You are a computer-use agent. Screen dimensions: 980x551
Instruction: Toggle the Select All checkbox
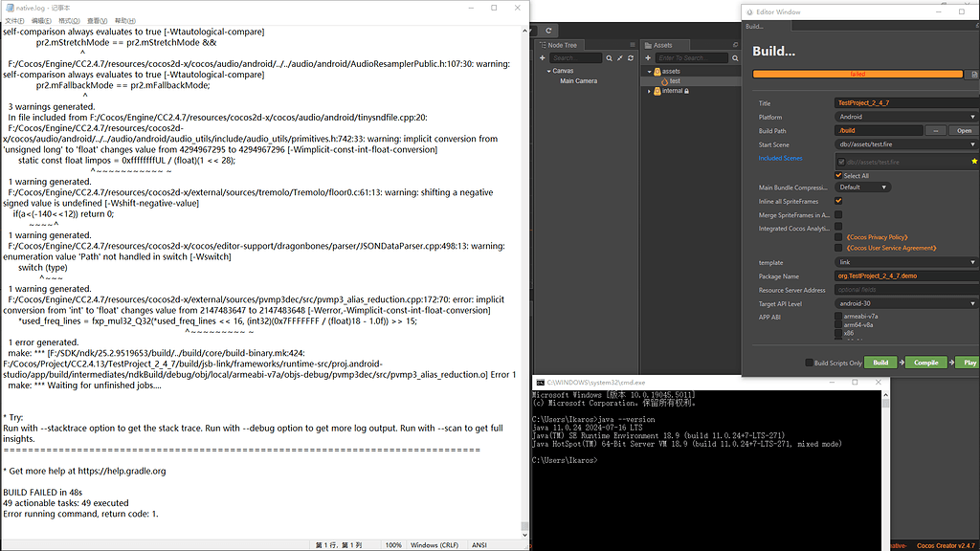(838, 176)
